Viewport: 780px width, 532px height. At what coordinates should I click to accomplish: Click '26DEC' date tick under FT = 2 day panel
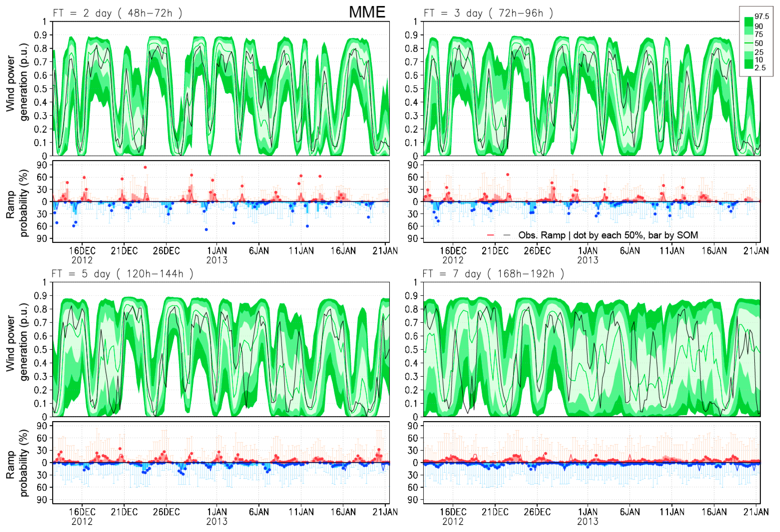[166, 251]
